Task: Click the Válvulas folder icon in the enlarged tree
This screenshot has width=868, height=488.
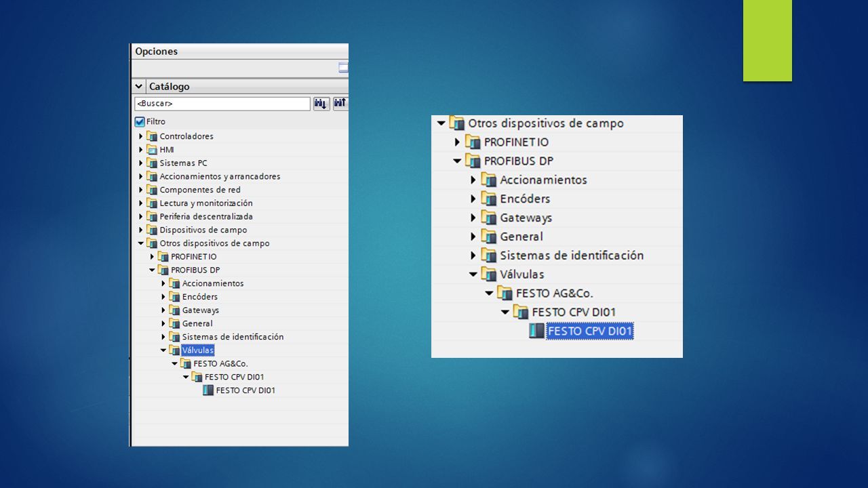Action: [489, 274]
